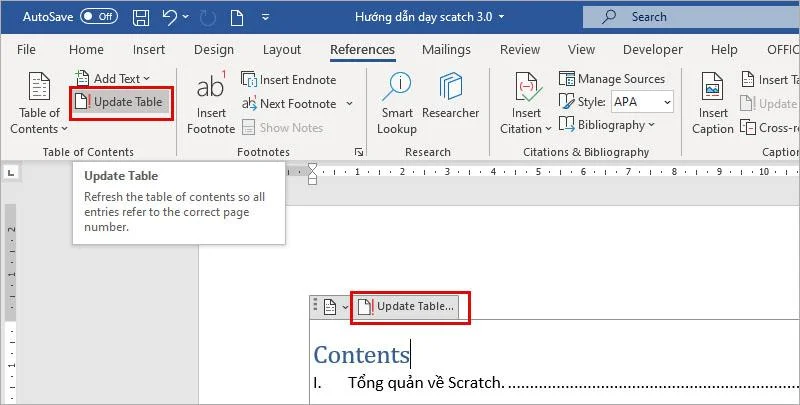Switch to the Design tab
This screenshot has height=405, width=800.
214,49
